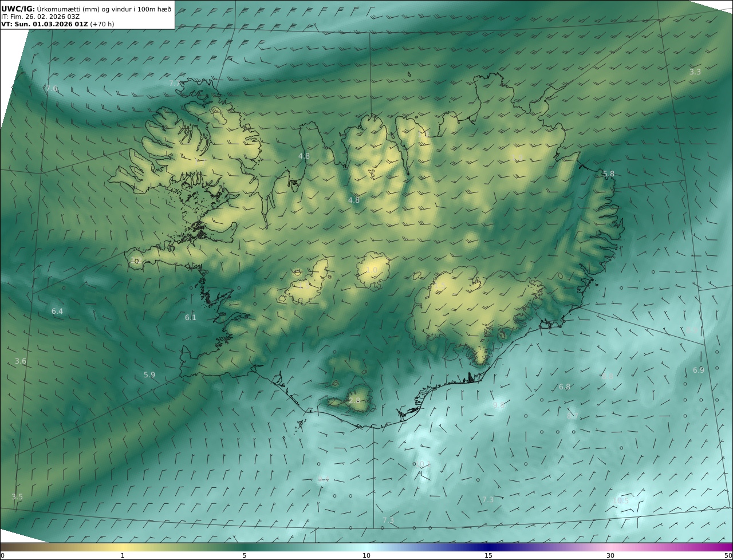
Task: Click the 6.1 value on the map
Action: point(190,317)
